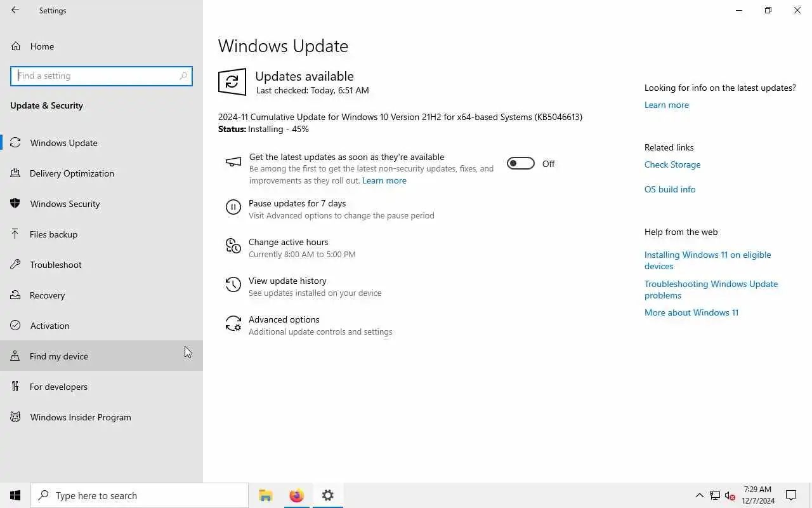The width and height of the screenshot is (812, 508).
Task: Open the Delivery Optimization sidebar icon
Action: 16,173
